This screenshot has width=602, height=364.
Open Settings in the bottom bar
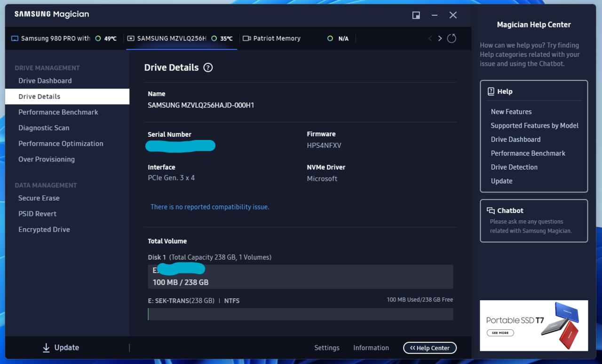327,348
